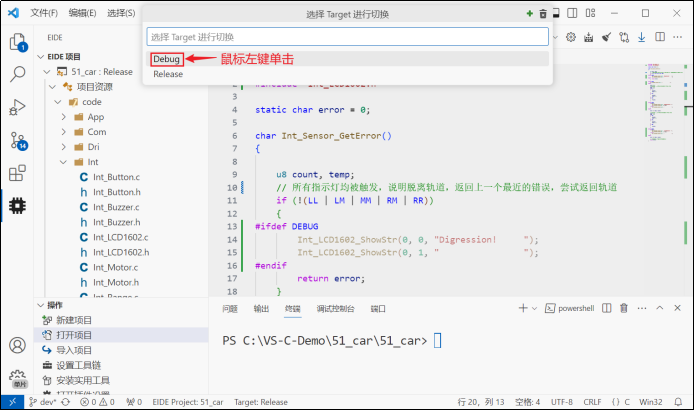Open file Int_Motor.h
Screen dimensions: 695x411
116,283
